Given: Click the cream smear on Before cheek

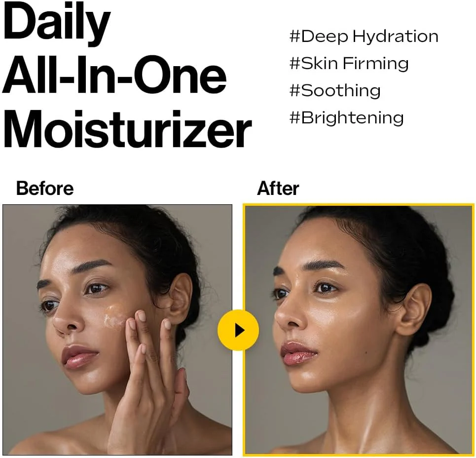Looking at the screenshot, I should pyautogui.click(x=115, y=316).
